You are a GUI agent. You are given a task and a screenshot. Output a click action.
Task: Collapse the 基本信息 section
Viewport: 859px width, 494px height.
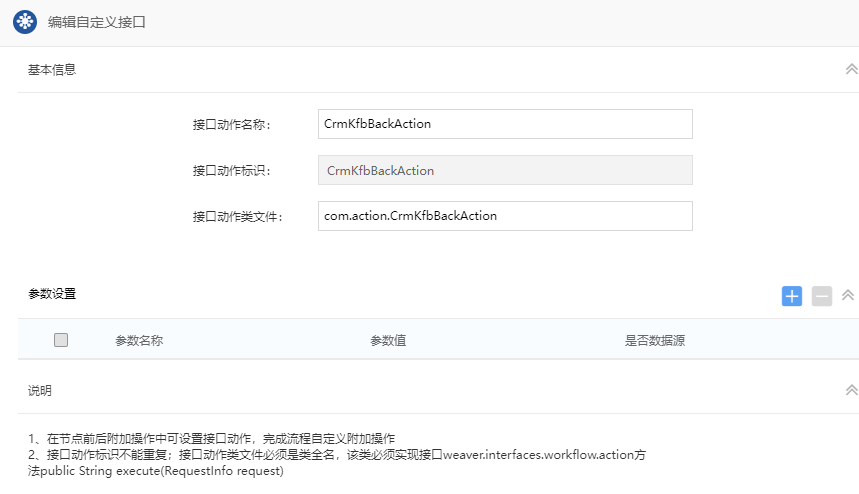(851, 70)
